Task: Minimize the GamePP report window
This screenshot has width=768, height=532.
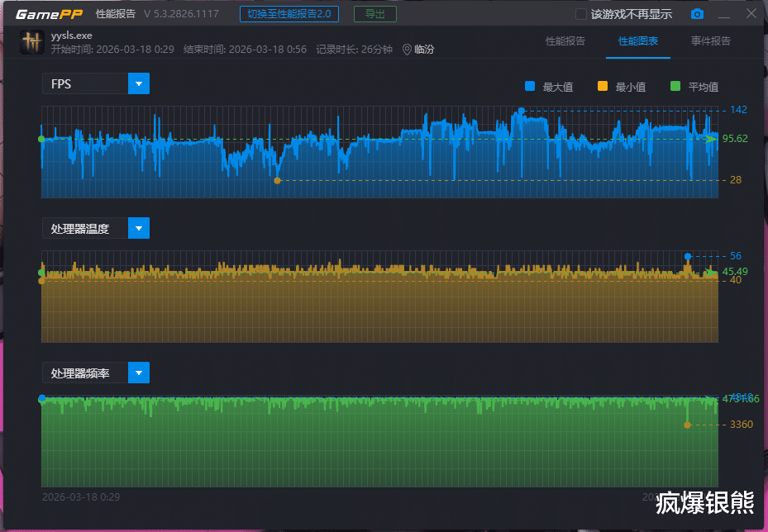Action: (724, 14)
